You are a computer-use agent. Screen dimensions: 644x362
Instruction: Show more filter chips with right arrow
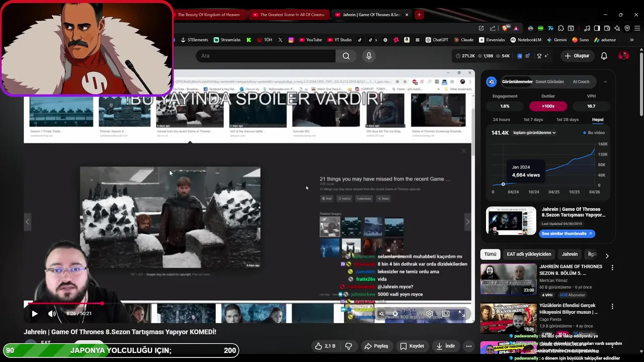click(607, 256)
